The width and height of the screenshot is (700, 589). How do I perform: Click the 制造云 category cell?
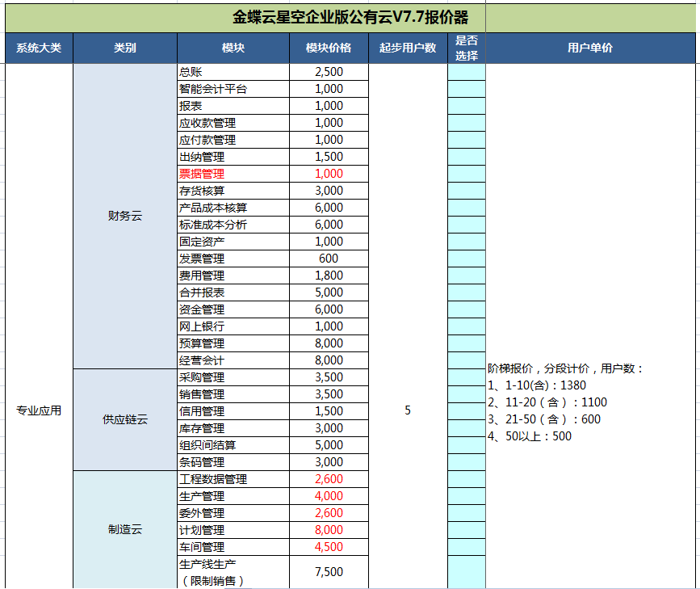pyautogui.click(x=125, y=530)
